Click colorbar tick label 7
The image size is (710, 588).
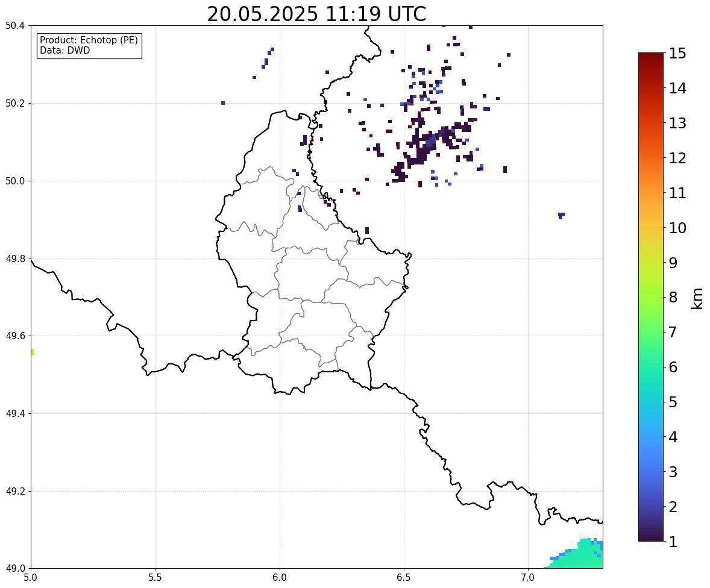click(673, 332)
